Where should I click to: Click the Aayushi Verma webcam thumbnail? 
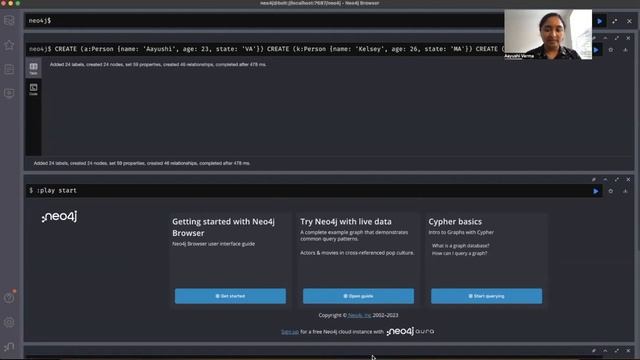[x=548, y=35]
